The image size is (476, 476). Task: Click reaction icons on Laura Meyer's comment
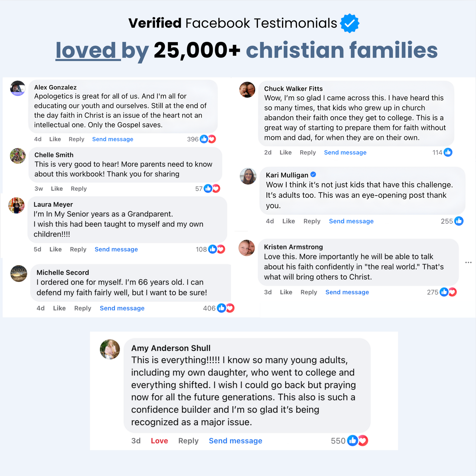point(217,249)
